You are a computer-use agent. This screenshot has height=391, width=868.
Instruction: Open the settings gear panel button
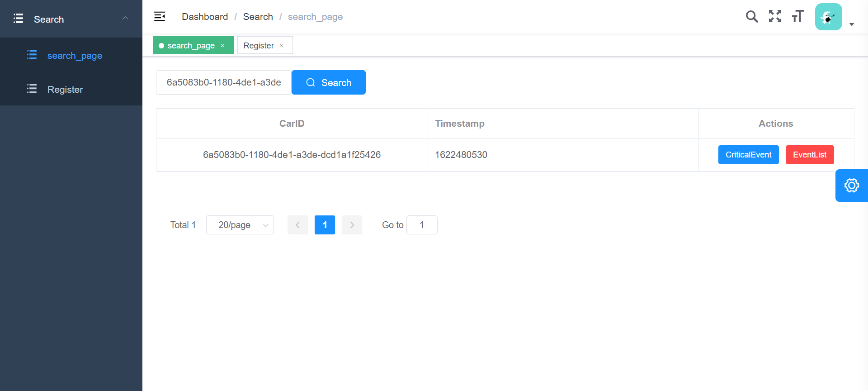pyautogui.click(x=852, y=186)
